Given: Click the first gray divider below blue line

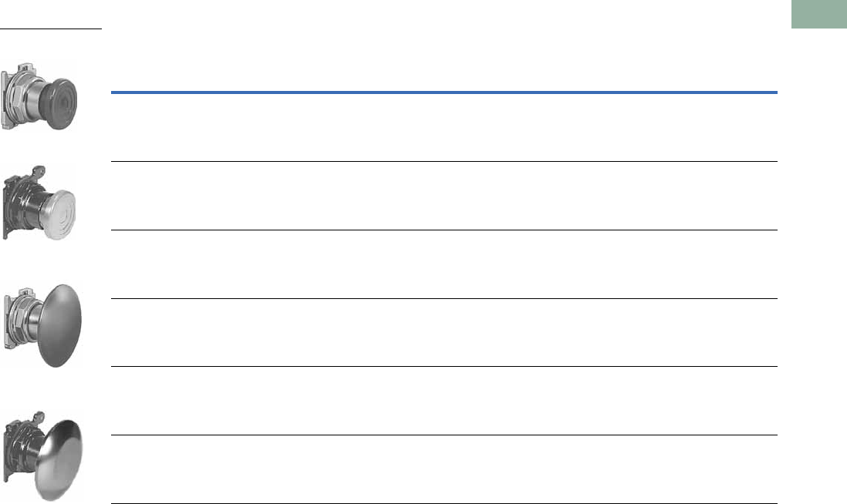Looking at the screenshot, I should click(x=444, y=161).
